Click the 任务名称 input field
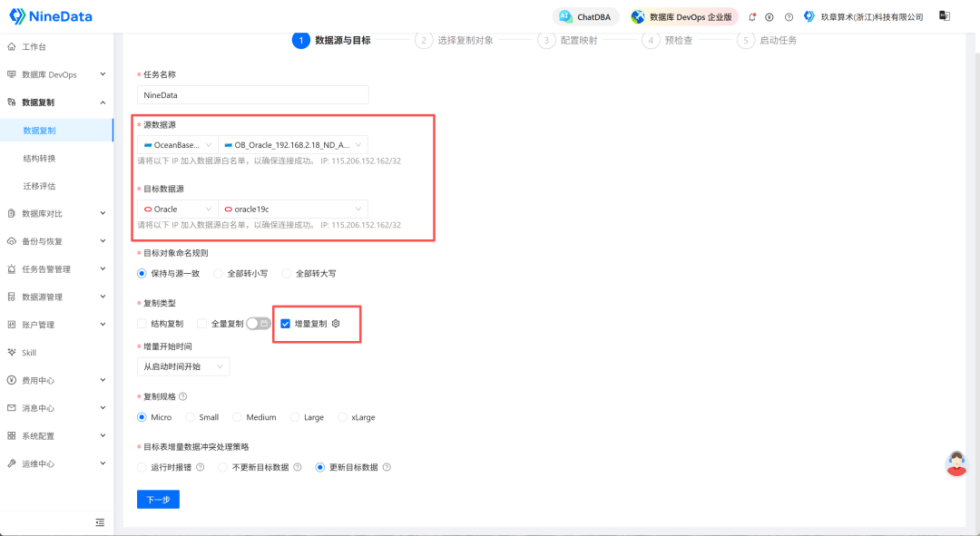This screenshot has height=536, width=980. click(x=253, y=95)
